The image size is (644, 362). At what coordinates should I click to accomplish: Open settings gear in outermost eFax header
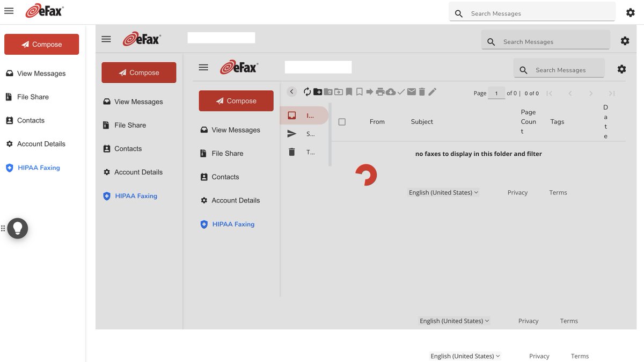[x=631, y=13]
